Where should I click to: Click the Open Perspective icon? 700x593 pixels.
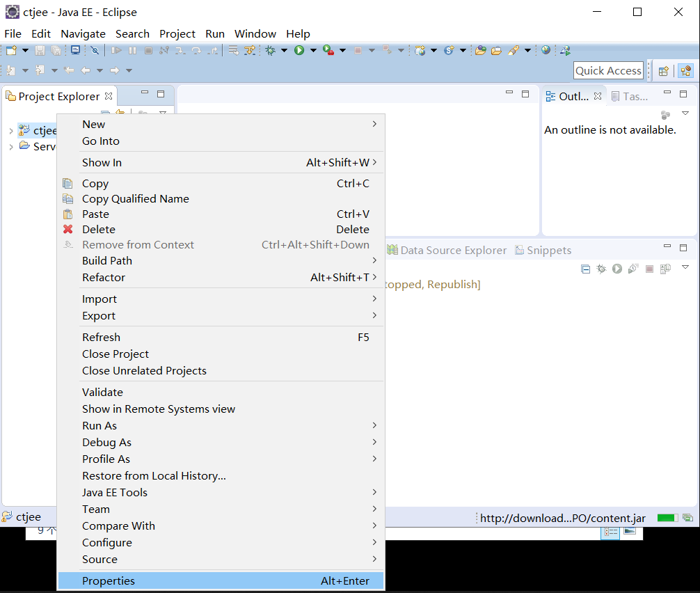click(664, 70)
